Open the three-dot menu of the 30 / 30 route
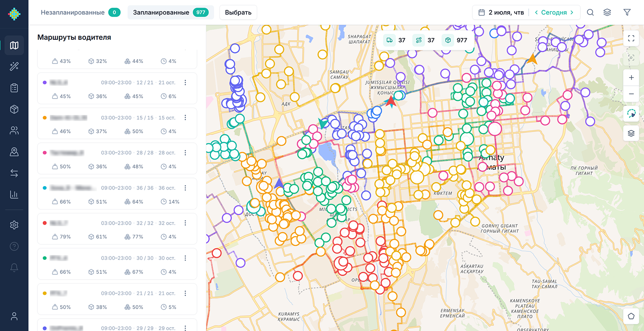The width and height of the screenshot is (644, 331). [x=185, y=258]
